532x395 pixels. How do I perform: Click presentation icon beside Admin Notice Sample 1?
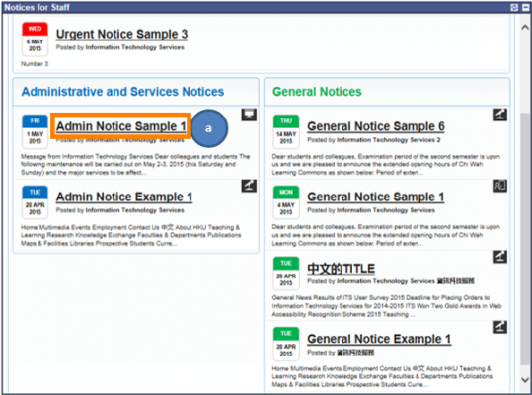point(249,115)
